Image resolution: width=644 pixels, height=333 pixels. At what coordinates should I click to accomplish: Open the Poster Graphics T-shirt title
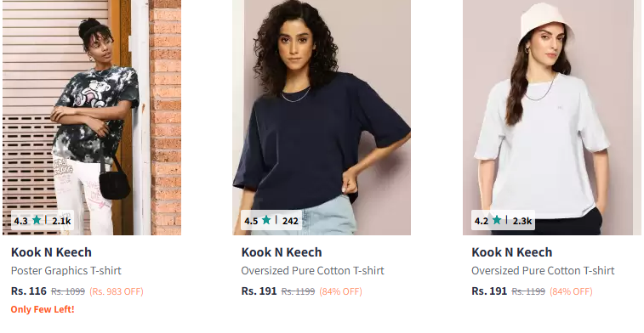[x=66, y=271]
